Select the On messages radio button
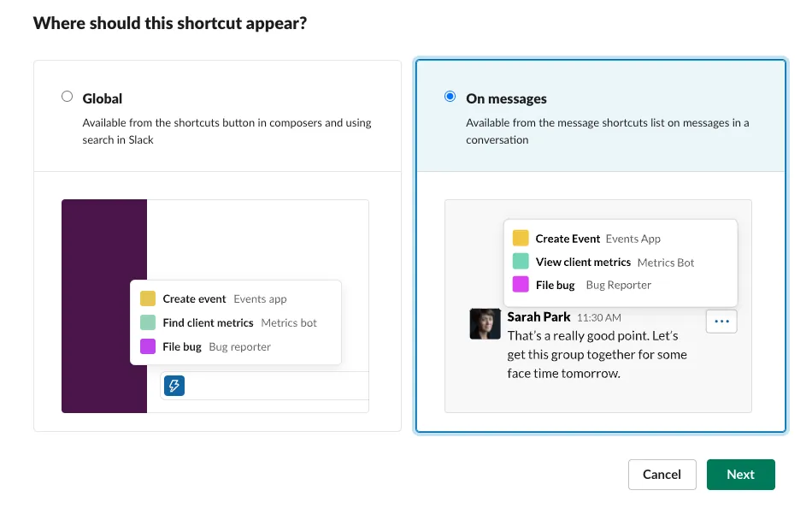This screenshot has width=812, height=508. point(450,97)
